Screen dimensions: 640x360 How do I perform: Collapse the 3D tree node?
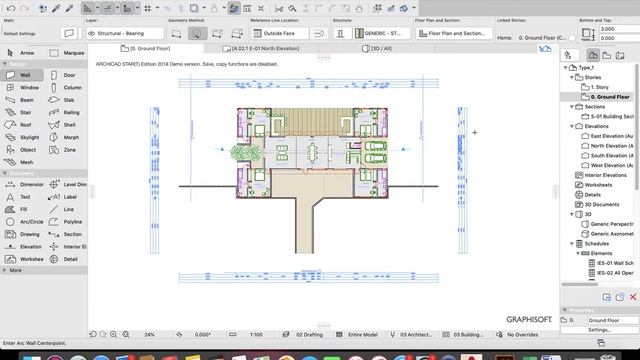coord(572,214)
